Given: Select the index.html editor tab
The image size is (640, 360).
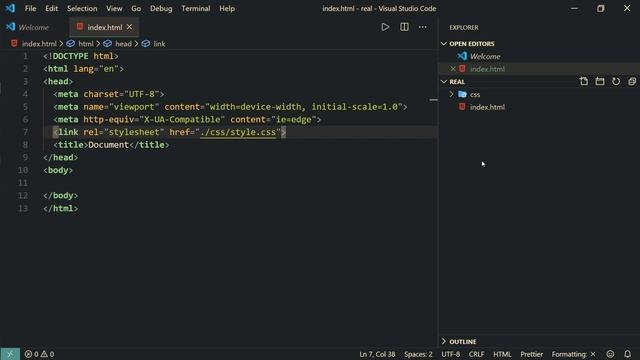Looking at the screenshot, I should 104,27.
